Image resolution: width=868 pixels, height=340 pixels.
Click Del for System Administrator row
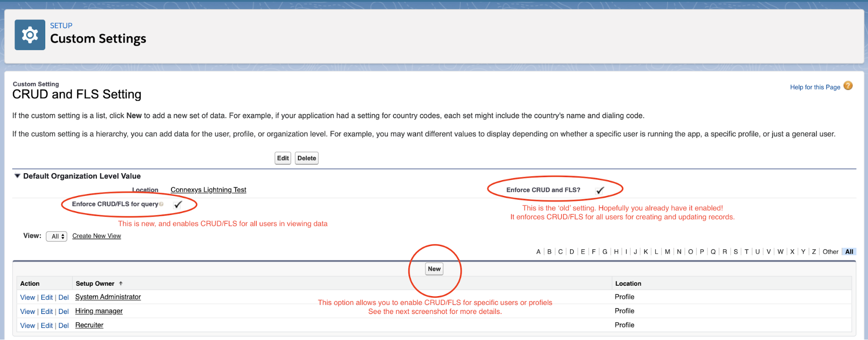point(63,297)
